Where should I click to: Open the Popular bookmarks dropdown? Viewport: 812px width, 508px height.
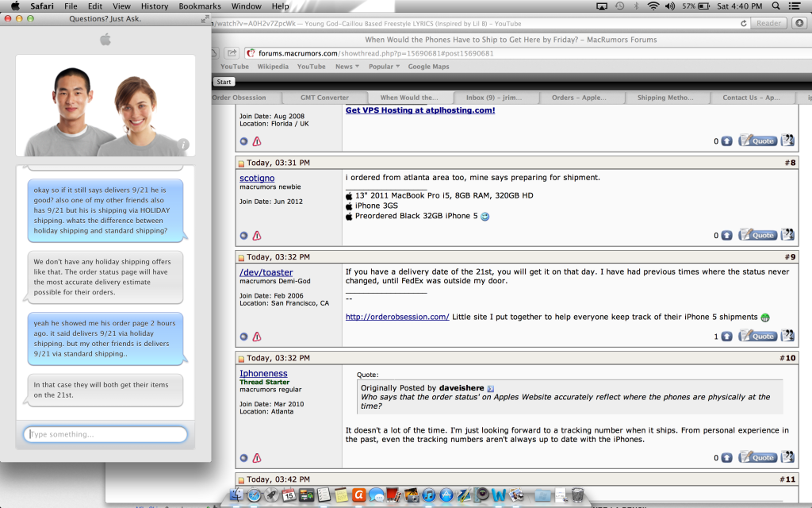click(384, 67)
